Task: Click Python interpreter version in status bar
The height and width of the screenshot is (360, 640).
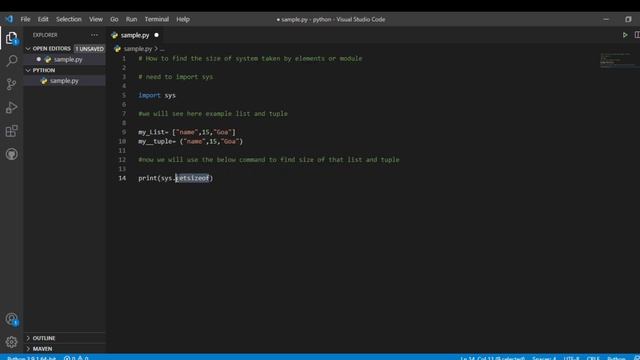Action: [31, 358]
